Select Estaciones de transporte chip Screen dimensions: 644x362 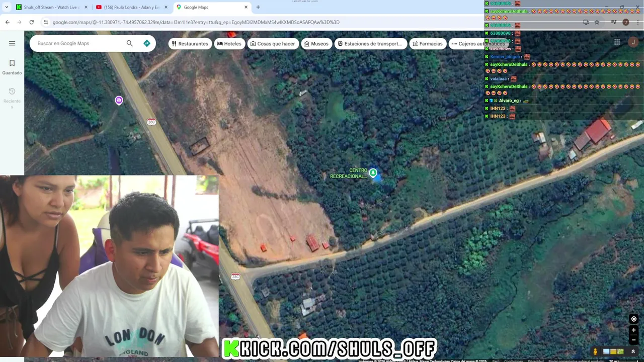370,44
